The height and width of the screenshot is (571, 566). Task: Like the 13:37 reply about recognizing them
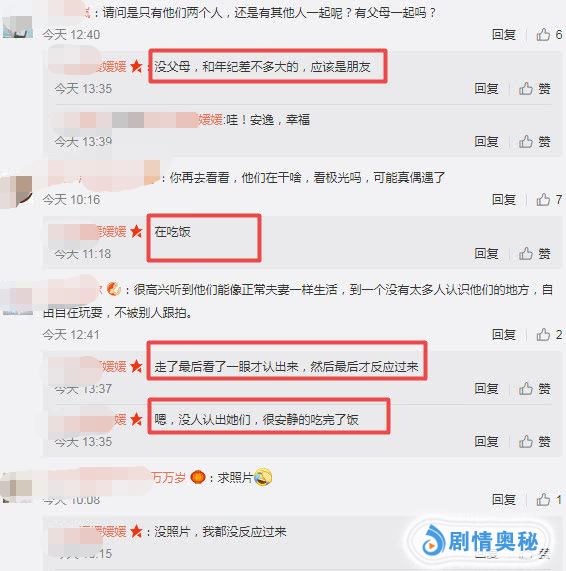[534, 389]
